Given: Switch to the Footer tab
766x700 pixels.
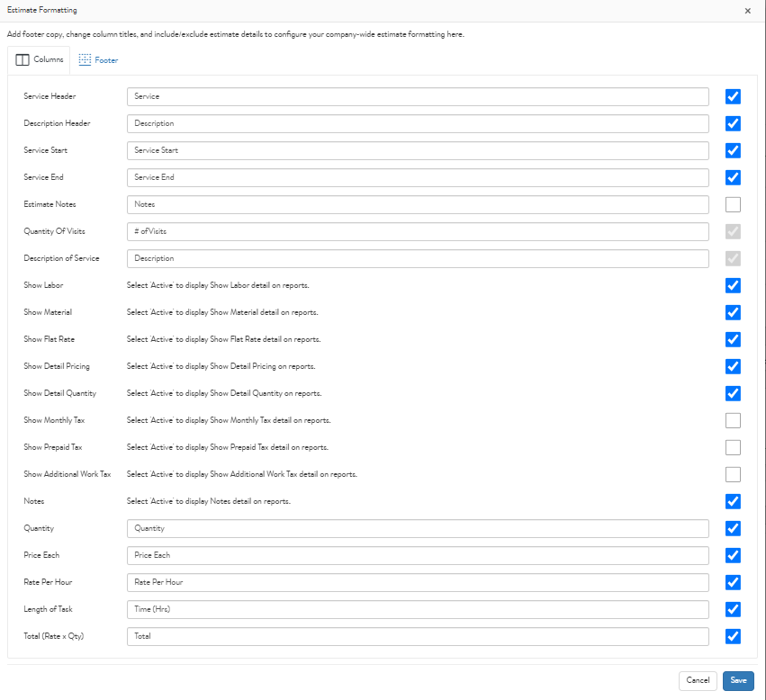Looking at the screenshot, I should pos(98,60).
